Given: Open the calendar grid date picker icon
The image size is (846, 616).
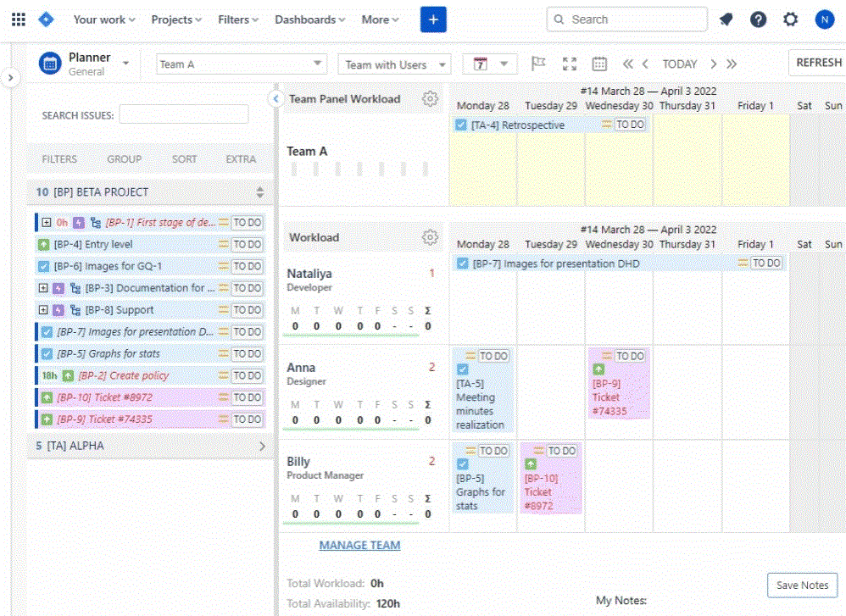Looking at the screenshot, I should tap(599, 64).
